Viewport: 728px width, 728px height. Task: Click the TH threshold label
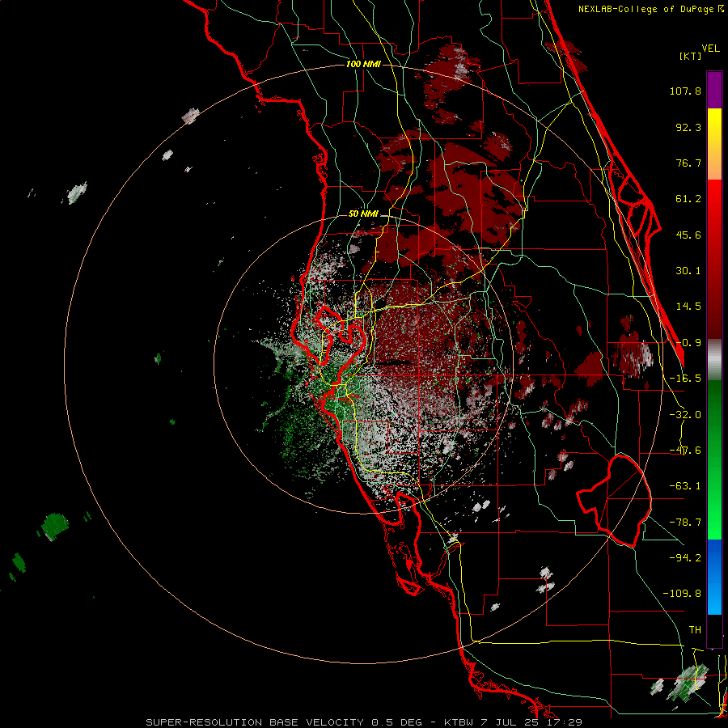coord(695,630)
